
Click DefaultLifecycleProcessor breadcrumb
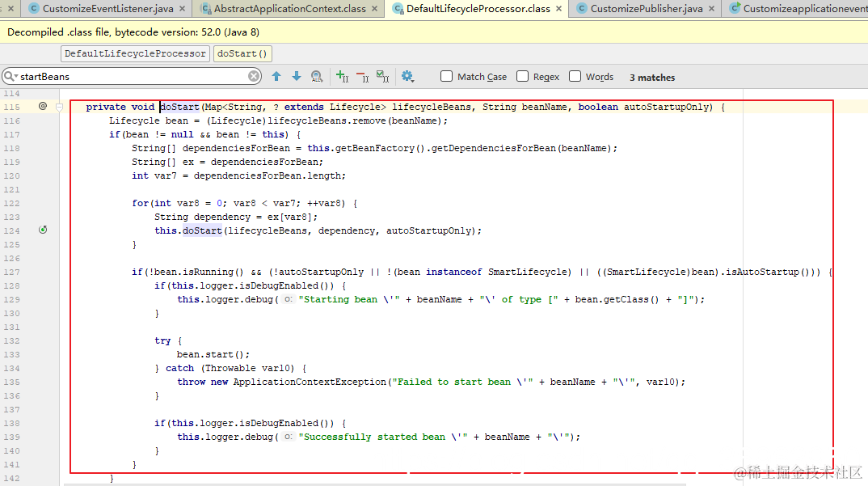(135, 53)
